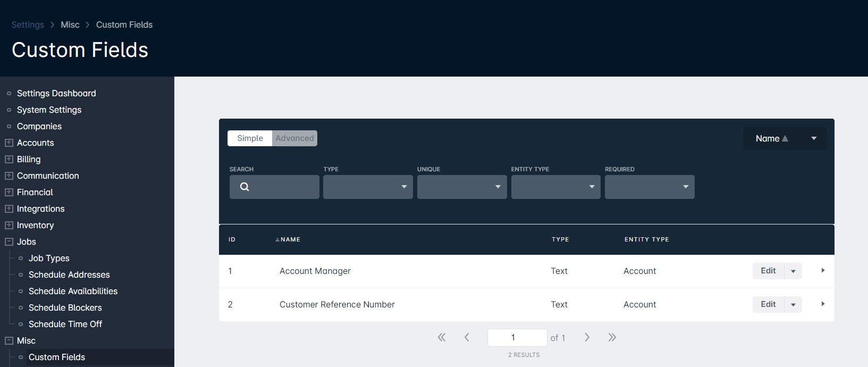Sort by the NAME column header

coord(290,239)
